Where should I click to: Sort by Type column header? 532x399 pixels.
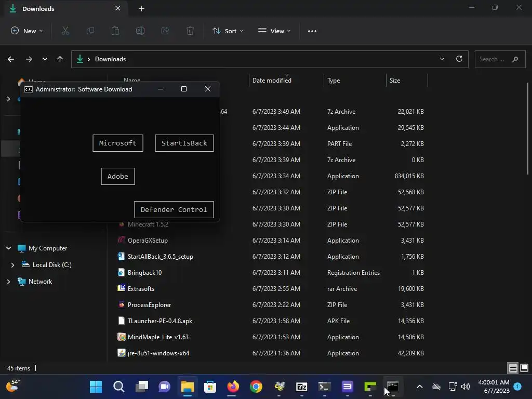(334, 81)
